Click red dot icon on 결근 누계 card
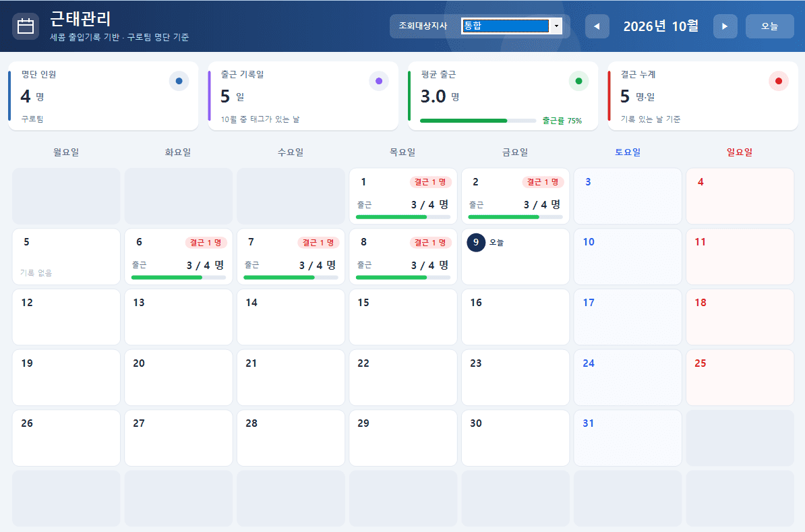 pos(778,81)
